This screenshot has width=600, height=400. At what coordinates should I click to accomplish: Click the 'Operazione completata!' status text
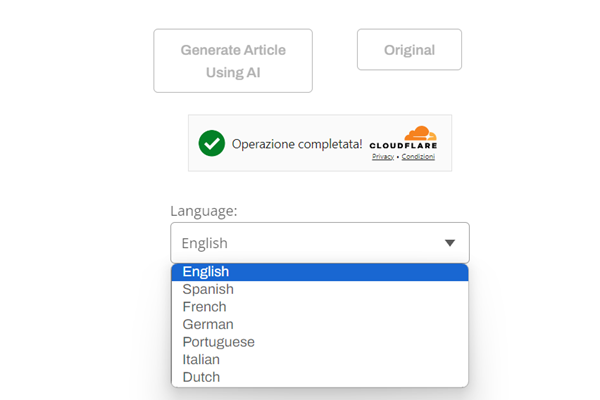coord(297,144)
